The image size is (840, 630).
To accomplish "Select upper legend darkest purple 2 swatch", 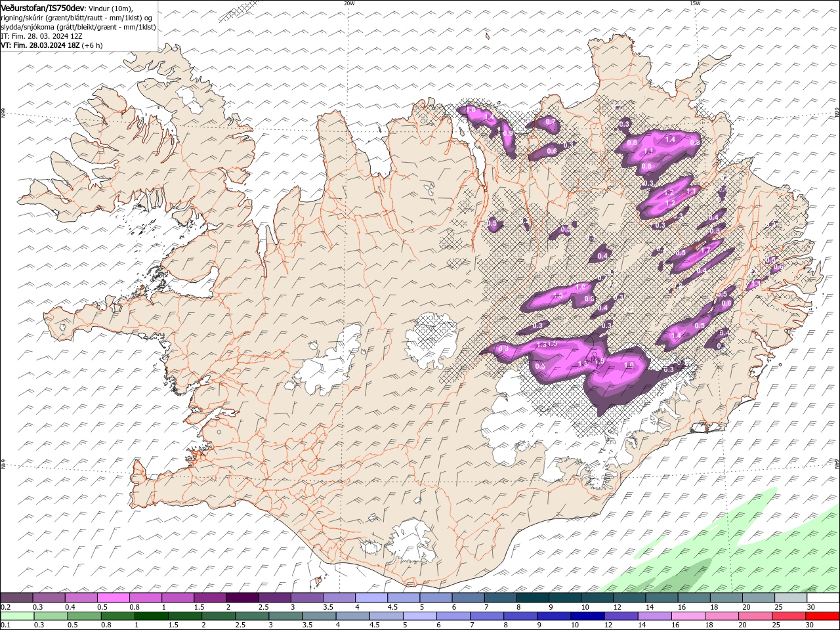I will pyautogui.click(x=242, y=598).
